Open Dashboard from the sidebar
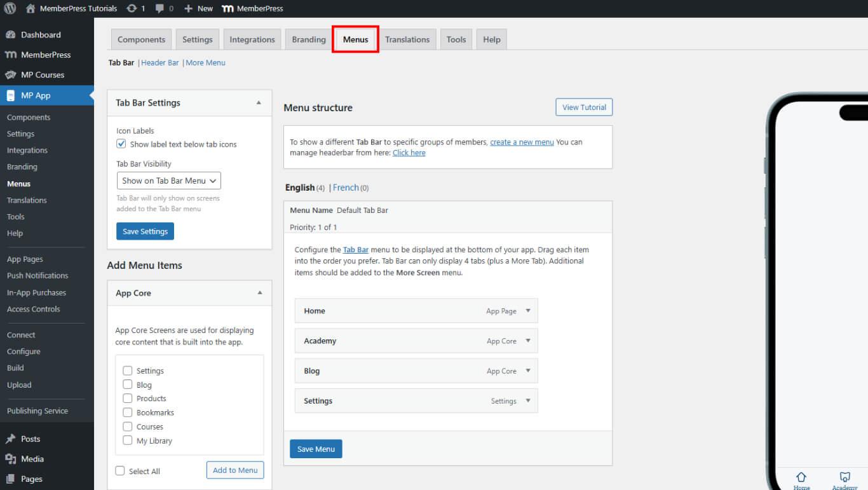 click(x=41, y=35)
